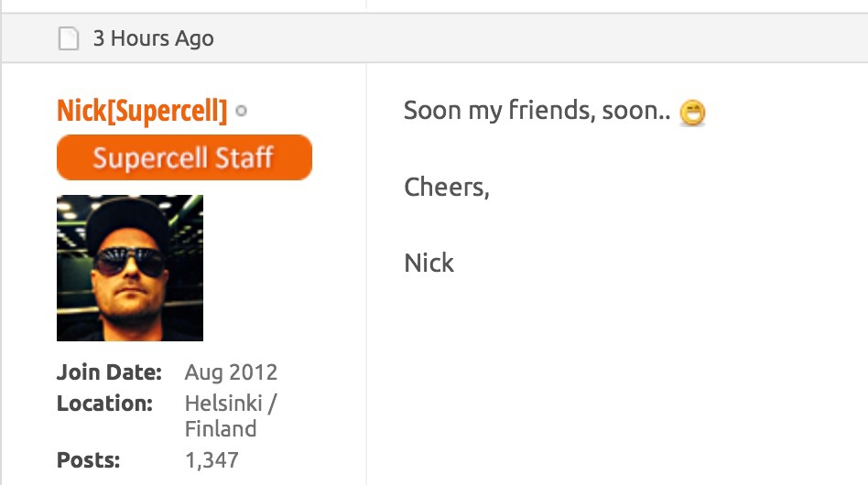This screenshot has width=868, height=485.
Task: Click the word Helsinki under Location
Action: 223,404
